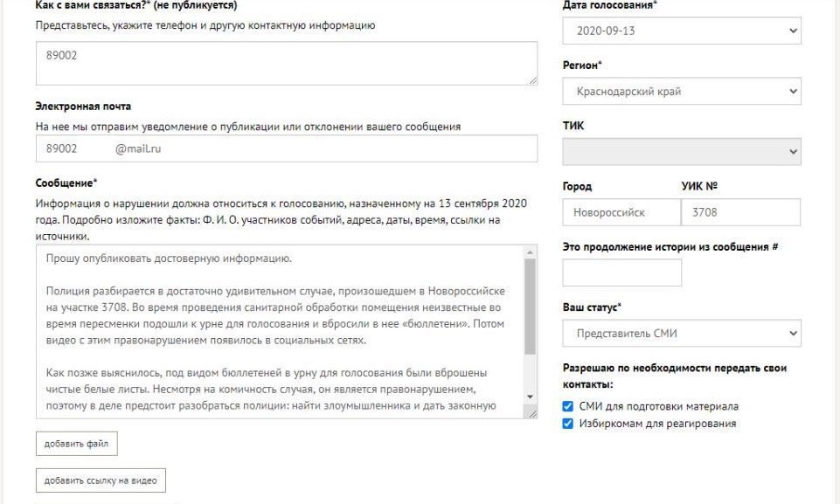Click the Это продолжение истории из сообщения # label

(x=670, y=247)
